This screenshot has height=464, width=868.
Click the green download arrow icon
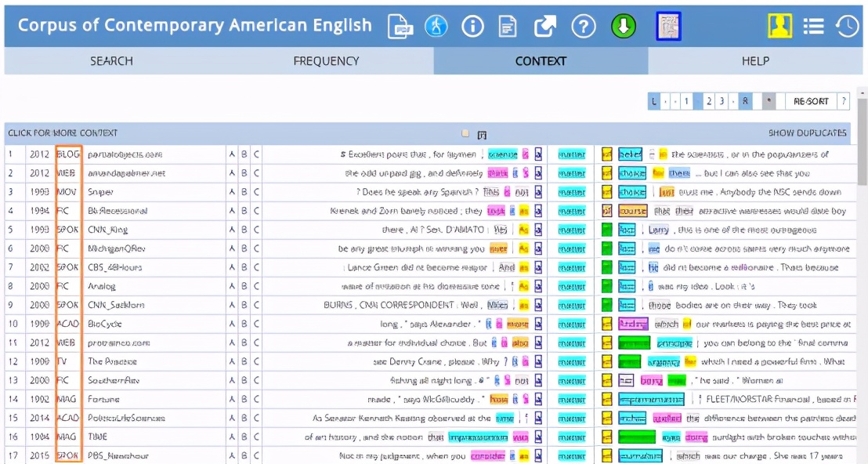click(x=624, y=26)
